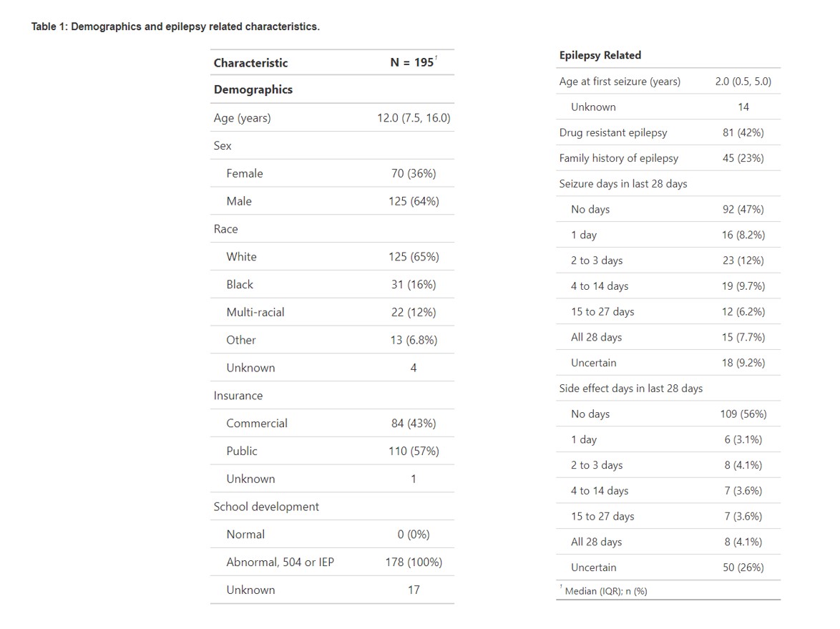The image size is (840, 629).
Task: Select the "Side effect days in last 28 days" label
Action: click(630, 389)
